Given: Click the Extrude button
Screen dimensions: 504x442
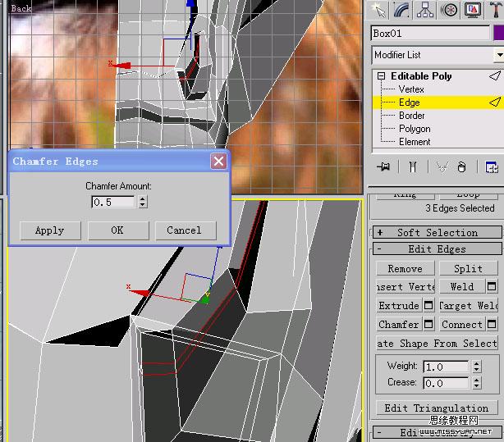Looking at the screenshot, I should tap(399, 306).
